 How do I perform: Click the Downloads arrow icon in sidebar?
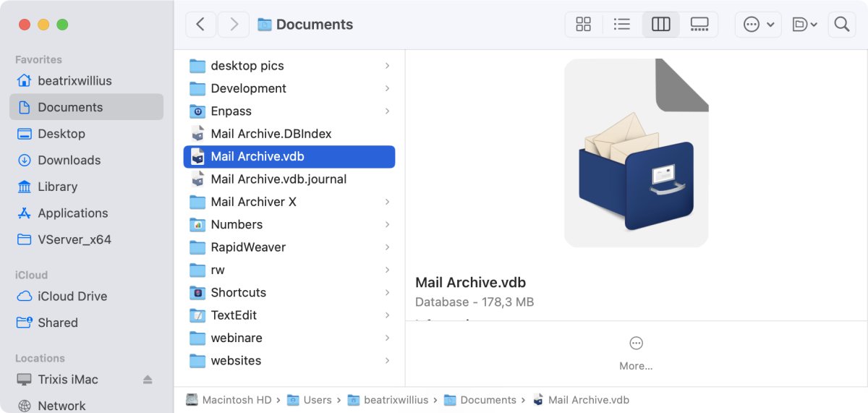[25, 160]
